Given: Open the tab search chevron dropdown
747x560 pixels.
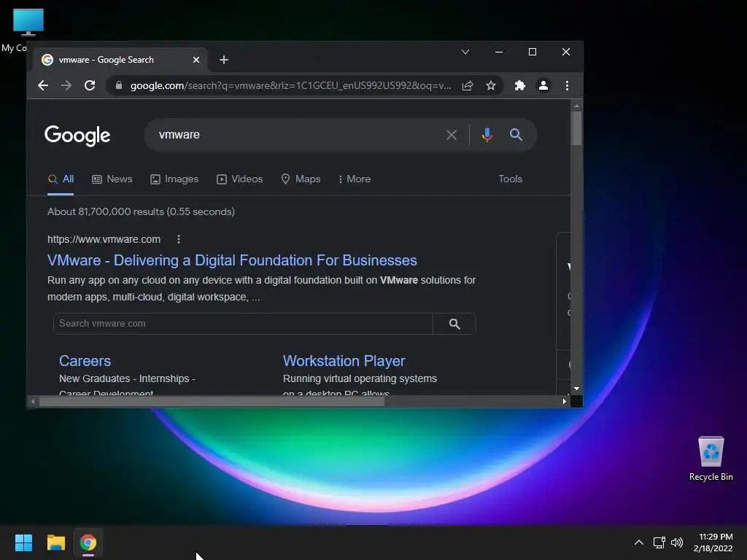Looking at the screenshot, I should (465, 52).
